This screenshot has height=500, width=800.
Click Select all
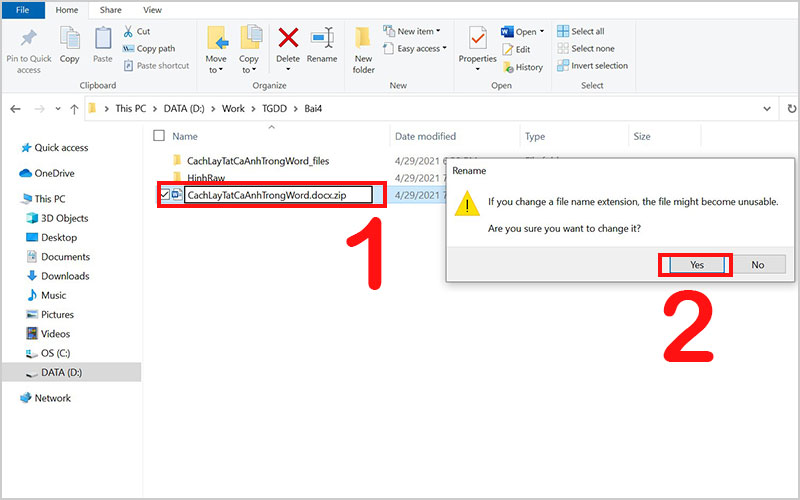point(581,31)
